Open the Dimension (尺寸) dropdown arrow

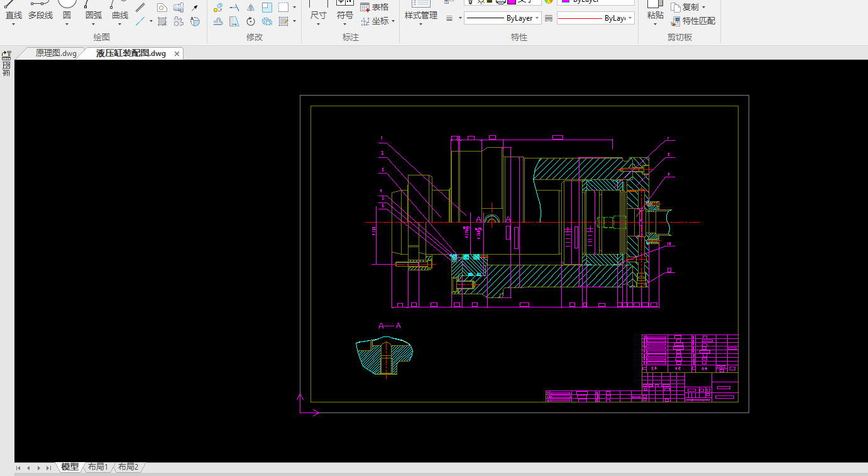[318, 25]
